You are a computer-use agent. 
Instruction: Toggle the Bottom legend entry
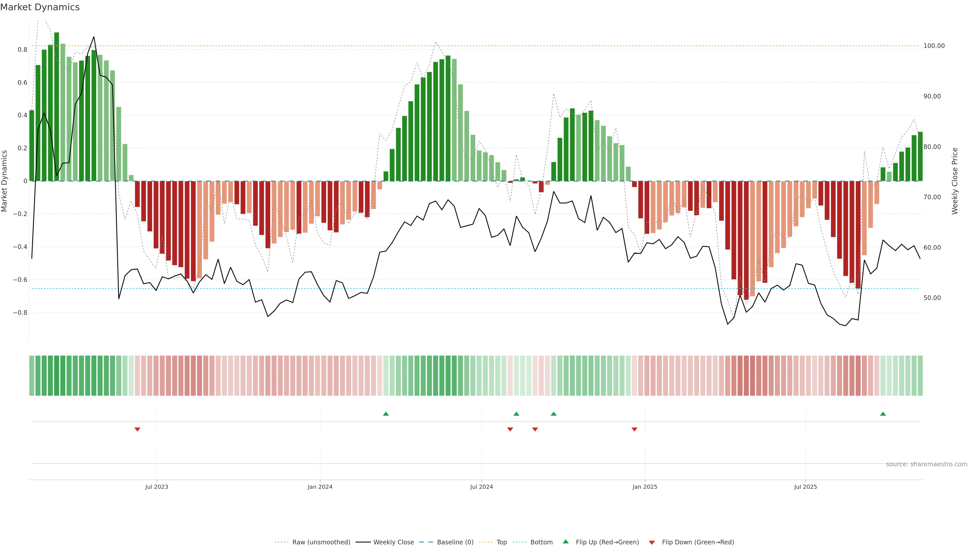(x=541, y=542)
